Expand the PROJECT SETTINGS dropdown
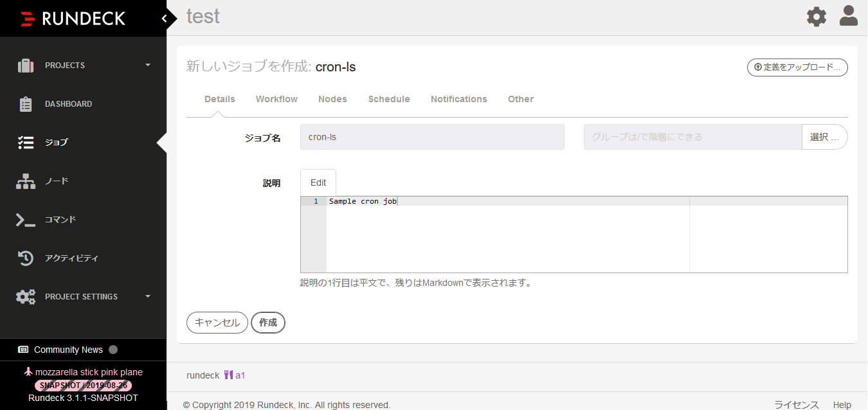The height and width of the screenshot is (410, 868). (x=147, y=296)
